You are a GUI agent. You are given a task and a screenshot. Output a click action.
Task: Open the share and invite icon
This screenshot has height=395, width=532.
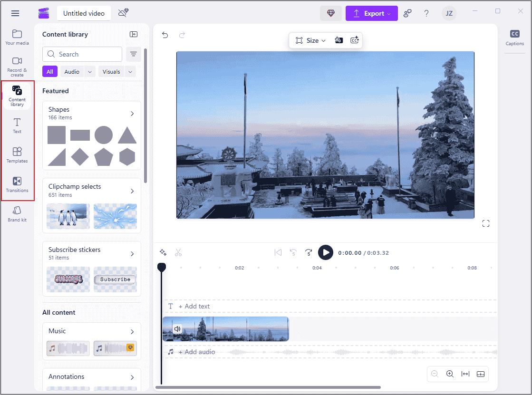pyautogui.click(x=407, y=13)
